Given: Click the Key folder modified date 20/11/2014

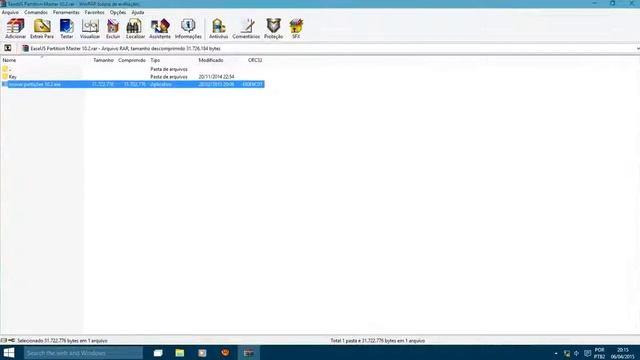Looking at the screenshot, I should (216, 76).
